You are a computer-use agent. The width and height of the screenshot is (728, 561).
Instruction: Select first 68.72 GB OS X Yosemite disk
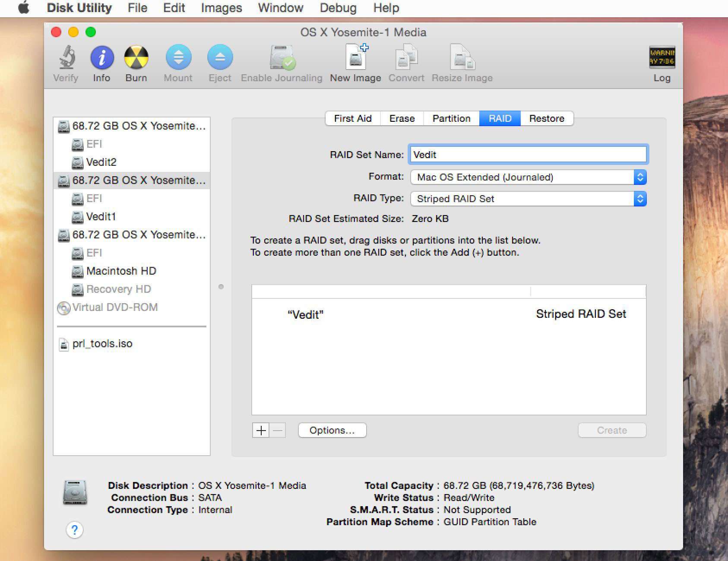click(132, 126)
